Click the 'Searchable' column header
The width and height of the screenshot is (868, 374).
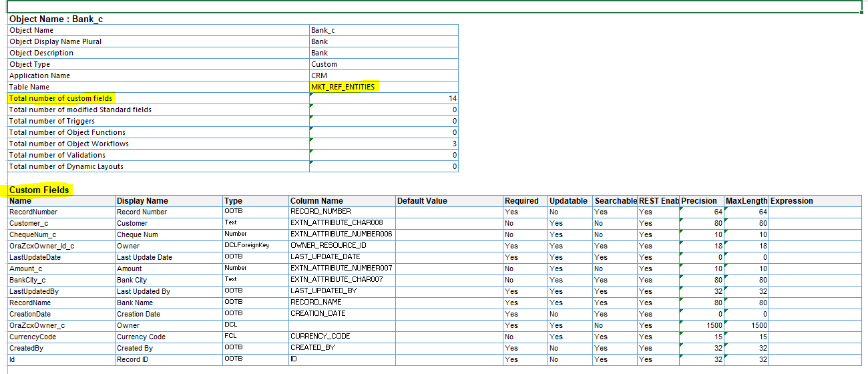click(615, 201)
